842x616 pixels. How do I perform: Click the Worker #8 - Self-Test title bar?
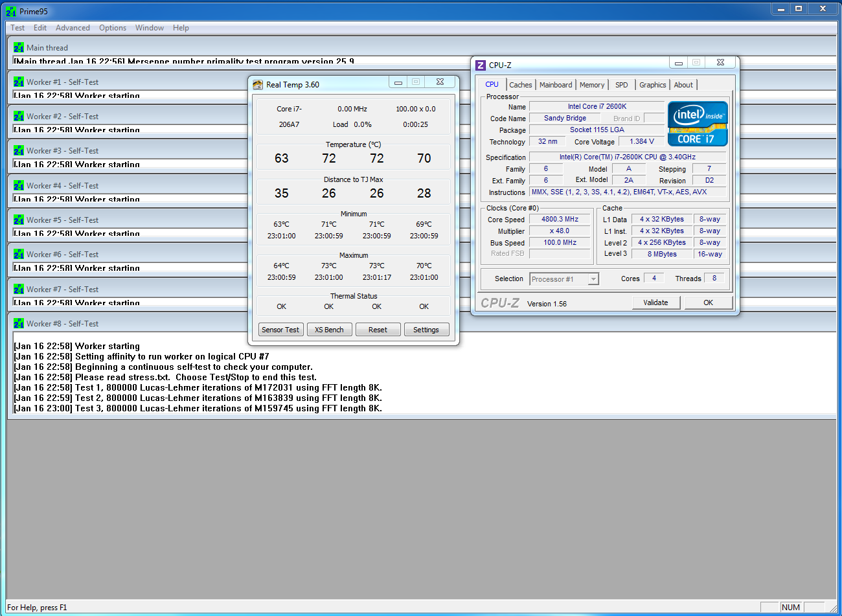422,323
